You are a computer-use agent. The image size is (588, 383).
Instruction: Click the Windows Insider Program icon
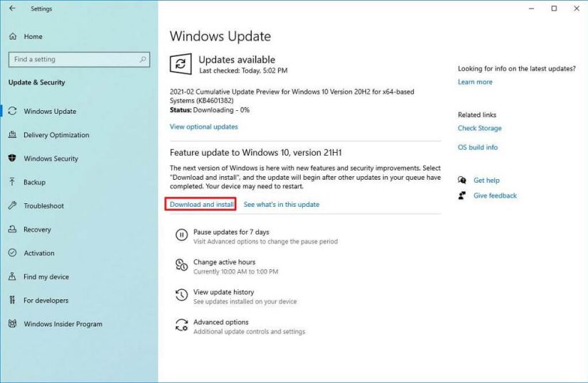click(12, 323)
